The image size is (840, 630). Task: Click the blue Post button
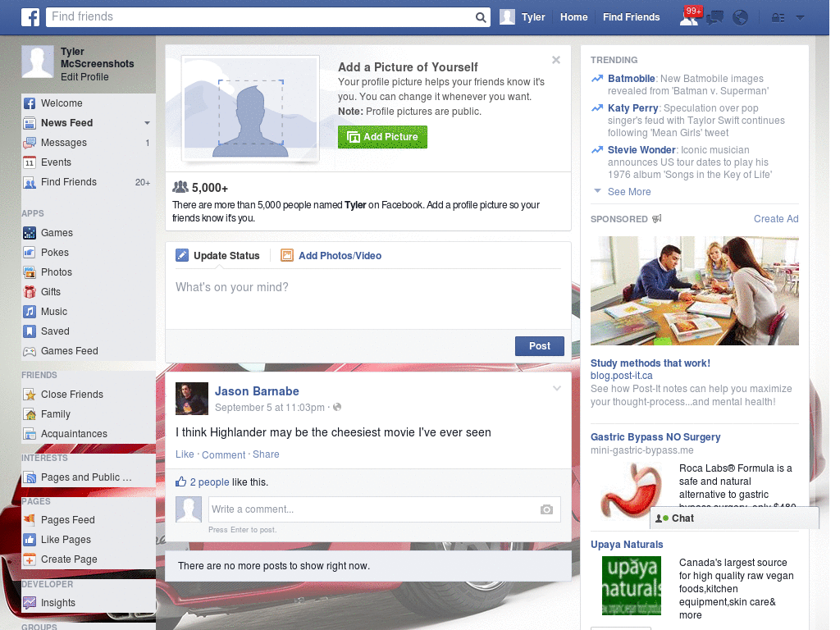(x=540, y=346)
